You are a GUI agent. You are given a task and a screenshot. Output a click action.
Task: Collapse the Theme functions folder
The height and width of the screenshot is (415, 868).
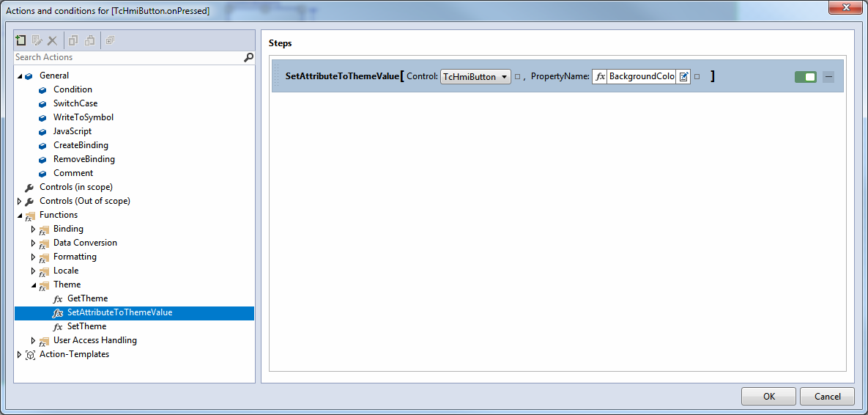click(x=33, y=284)
